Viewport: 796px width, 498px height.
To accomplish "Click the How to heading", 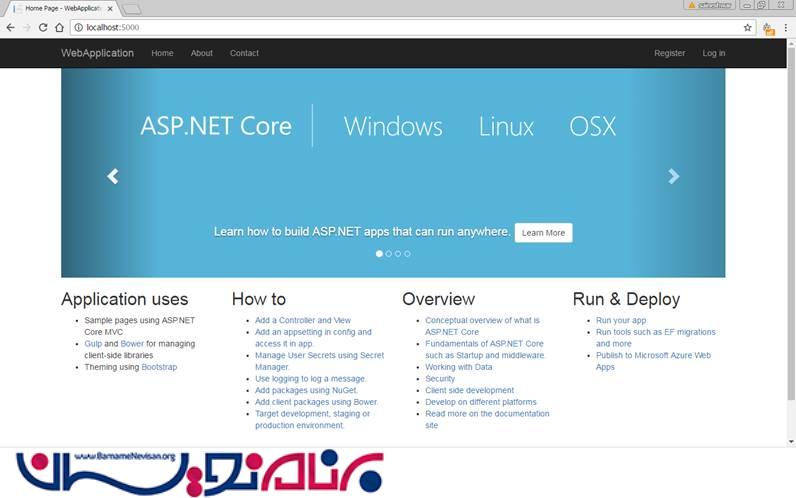I will click(x=259, y=300).
